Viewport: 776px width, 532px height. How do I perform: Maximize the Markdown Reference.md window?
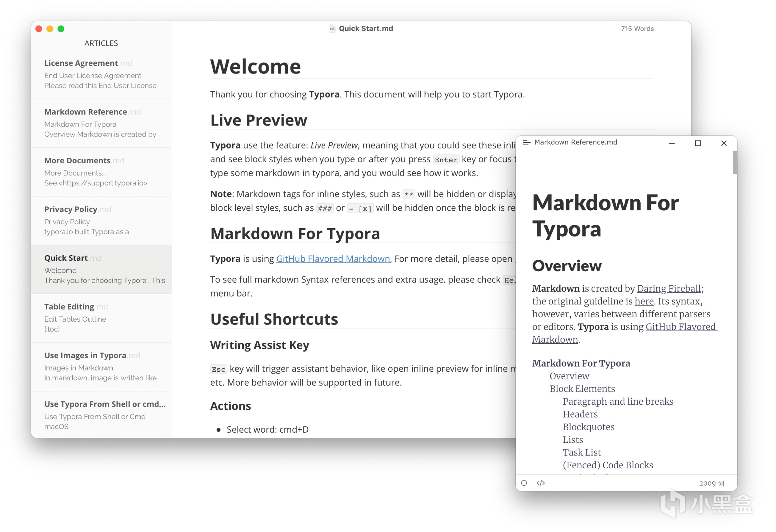(x=698, y=143)
